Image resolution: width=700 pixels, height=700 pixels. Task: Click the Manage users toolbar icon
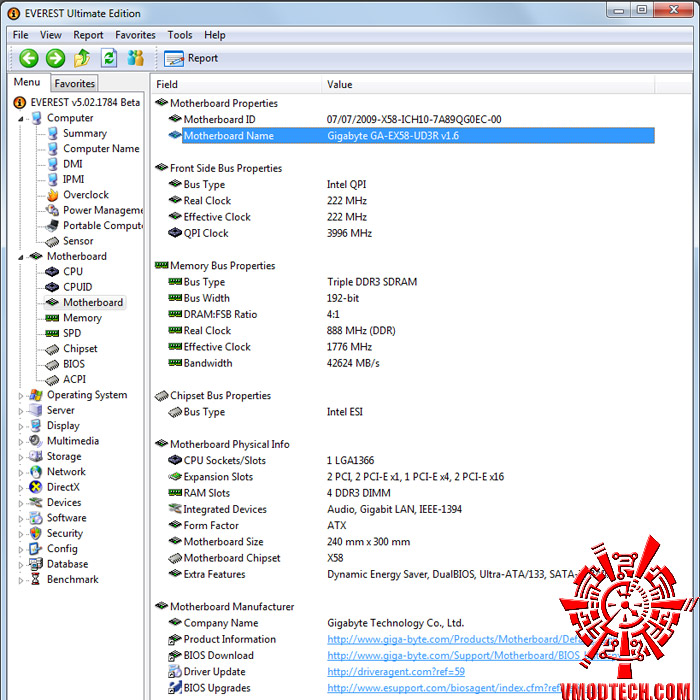[x=135, y=58]
